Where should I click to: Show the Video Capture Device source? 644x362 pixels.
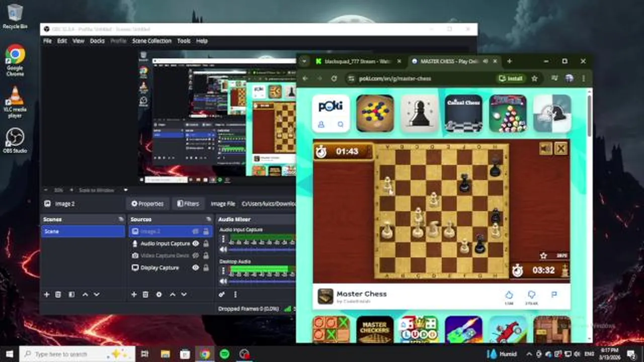coord(195,255)
